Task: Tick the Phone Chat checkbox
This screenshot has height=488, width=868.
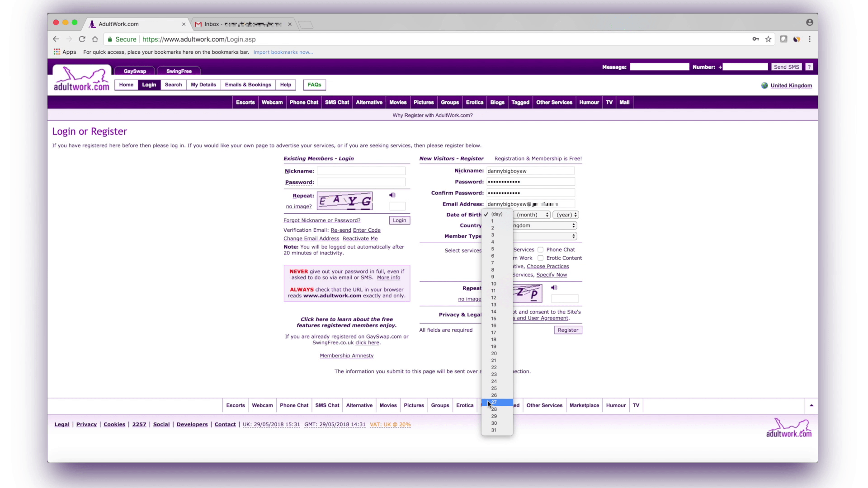Action: pos(540,249)
